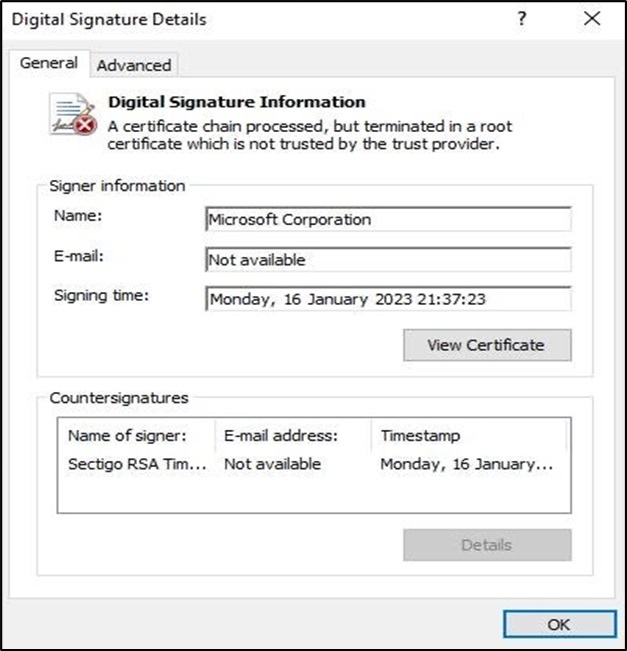Confirm dialog with OK button
This screenshot has height=651, width=627.
tap(559, 624)
